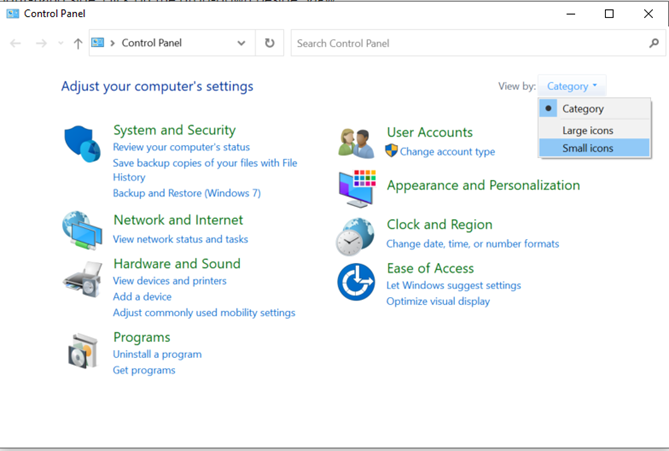This screenshot has width=669, height=451.
Task: Click the Control Panel icon in address bar
Action: coord(98,43)
